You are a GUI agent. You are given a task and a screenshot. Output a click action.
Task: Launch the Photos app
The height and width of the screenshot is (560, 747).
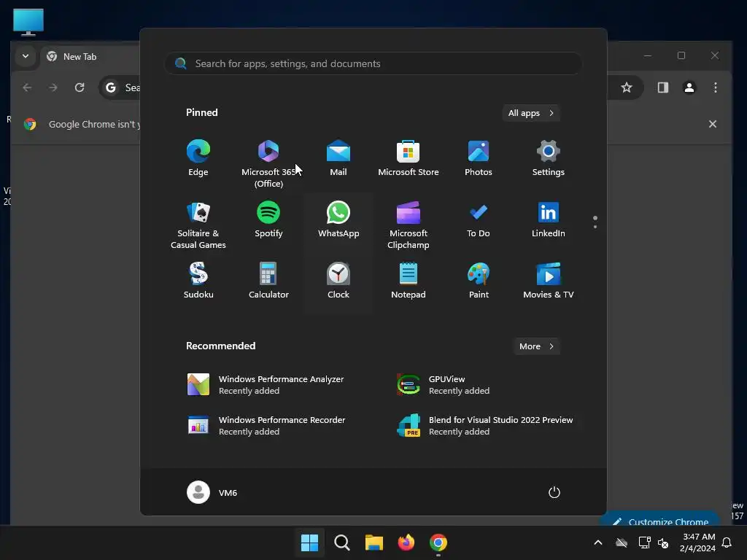click(x=479, y=159)
